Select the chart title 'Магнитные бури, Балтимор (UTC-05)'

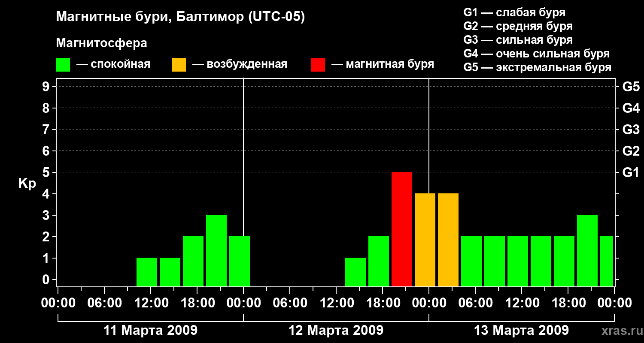180,17
